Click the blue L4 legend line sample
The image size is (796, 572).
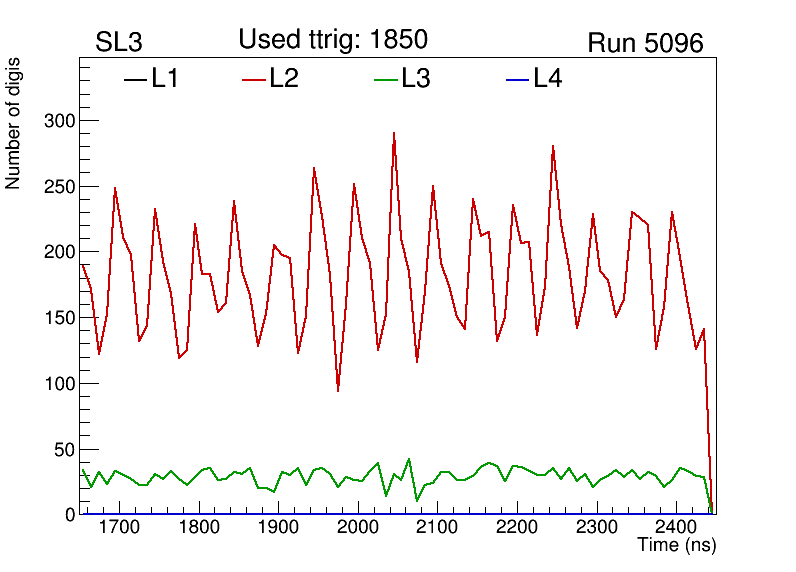click(517, 80)
